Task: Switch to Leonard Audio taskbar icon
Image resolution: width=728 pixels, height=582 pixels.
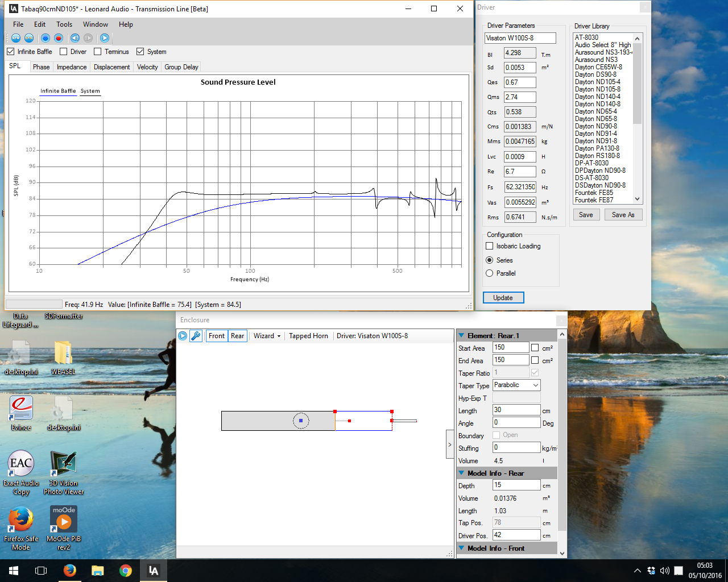Action: (154, 571)
